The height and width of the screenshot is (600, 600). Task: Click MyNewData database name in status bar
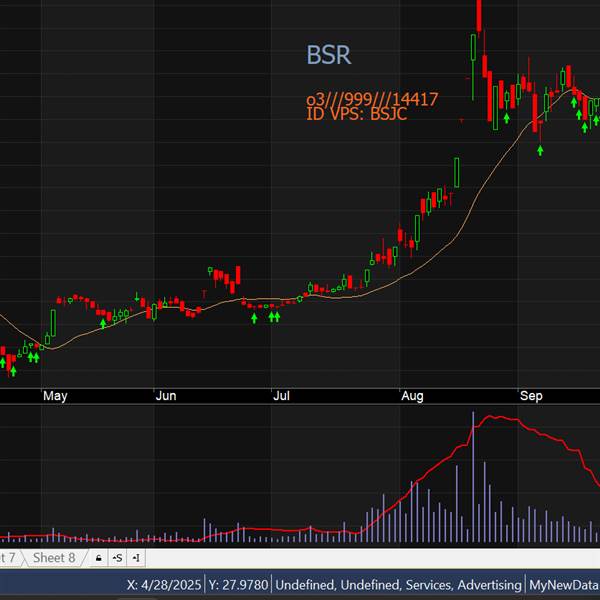pyautogui.click(x=564, y=584)
